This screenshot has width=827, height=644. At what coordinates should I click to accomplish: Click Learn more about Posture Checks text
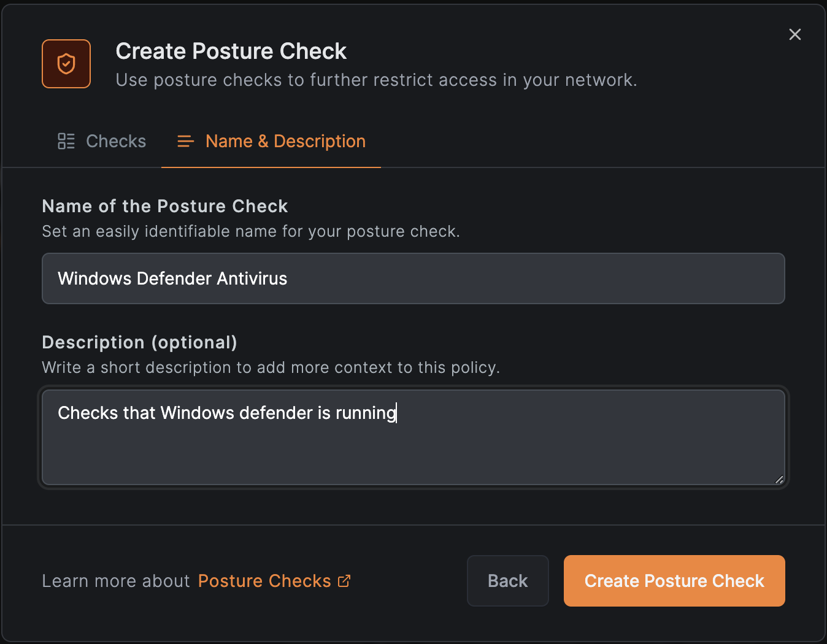(115, 580)
